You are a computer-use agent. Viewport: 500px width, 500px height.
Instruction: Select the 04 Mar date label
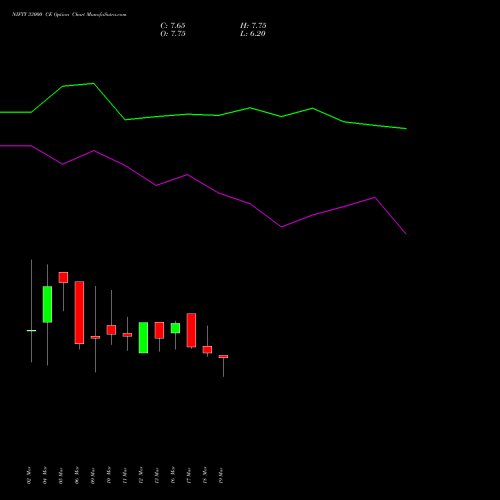(x=45, y=475)
